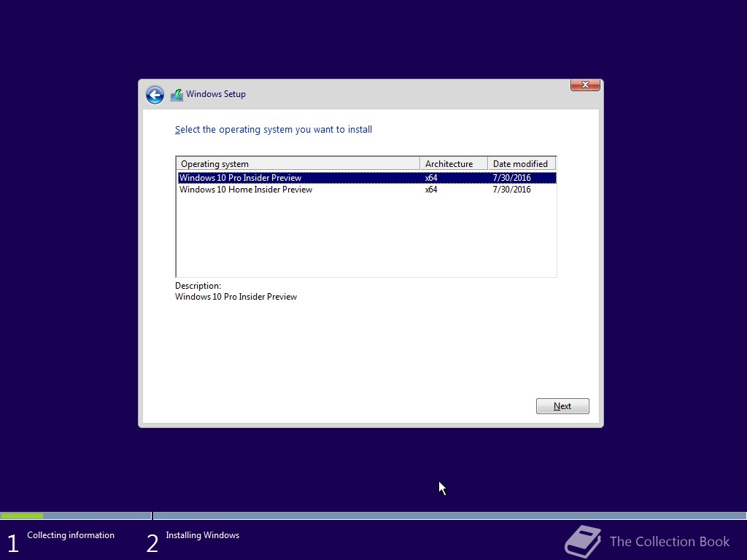This screenshot has height=560, width=747.
Task: Click the Windows Setup title text
Action: click(x=216, y=94)
